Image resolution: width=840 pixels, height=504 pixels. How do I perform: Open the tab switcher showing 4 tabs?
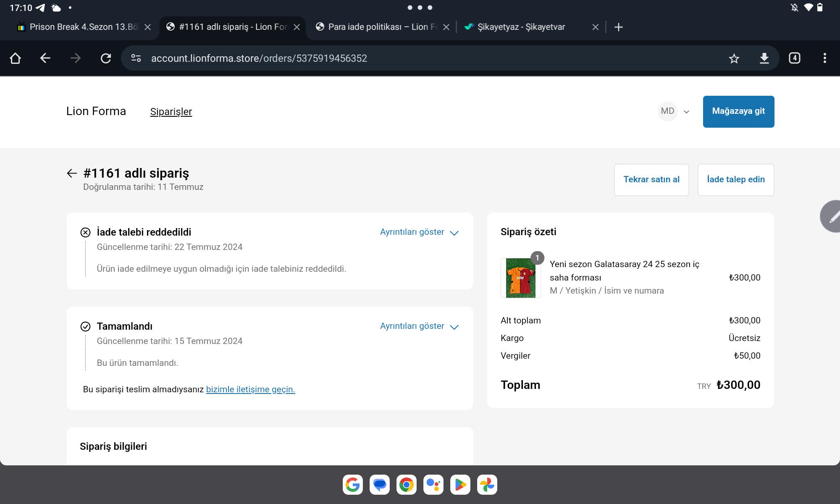(x=794, y=58)
